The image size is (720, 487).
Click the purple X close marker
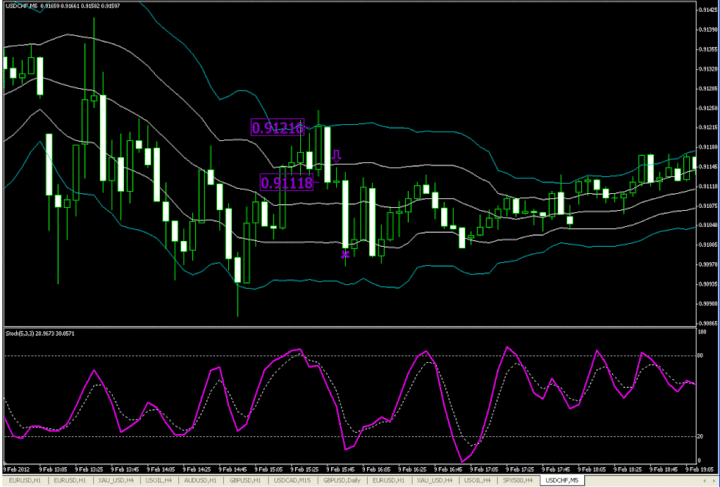pyautogui.click(x=345, y=254)
